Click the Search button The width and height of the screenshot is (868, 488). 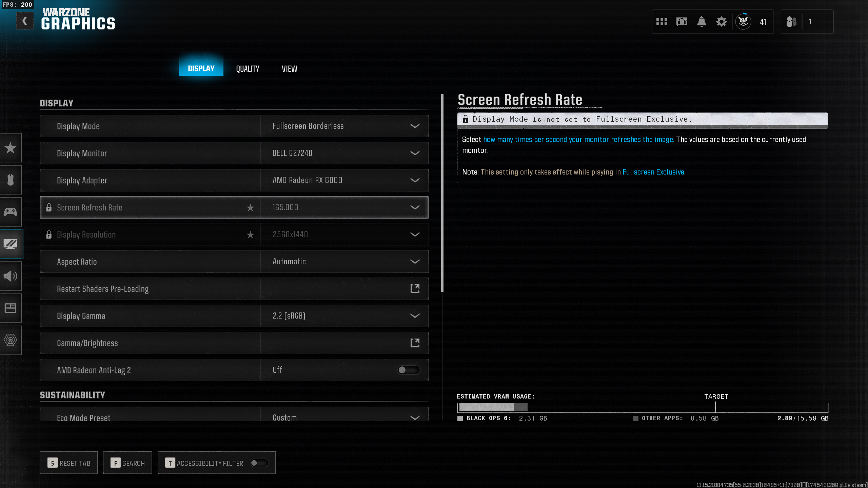coord(127,463)
